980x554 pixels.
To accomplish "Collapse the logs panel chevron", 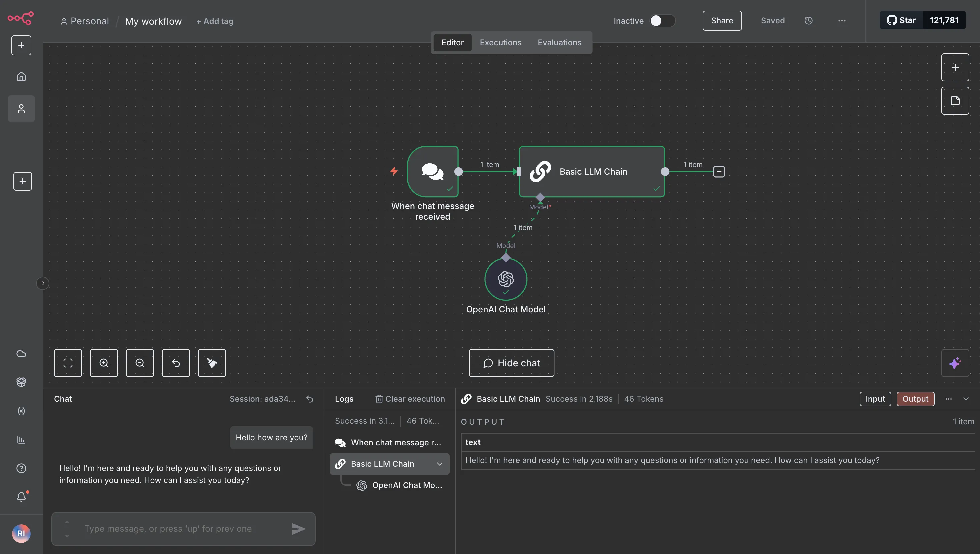I will coord(966,399).
